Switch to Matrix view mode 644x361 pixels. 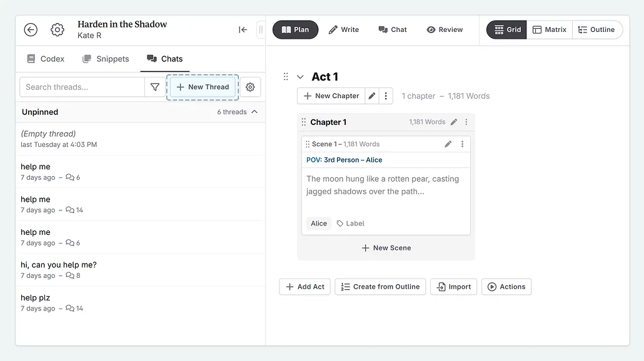pos(550,29)
